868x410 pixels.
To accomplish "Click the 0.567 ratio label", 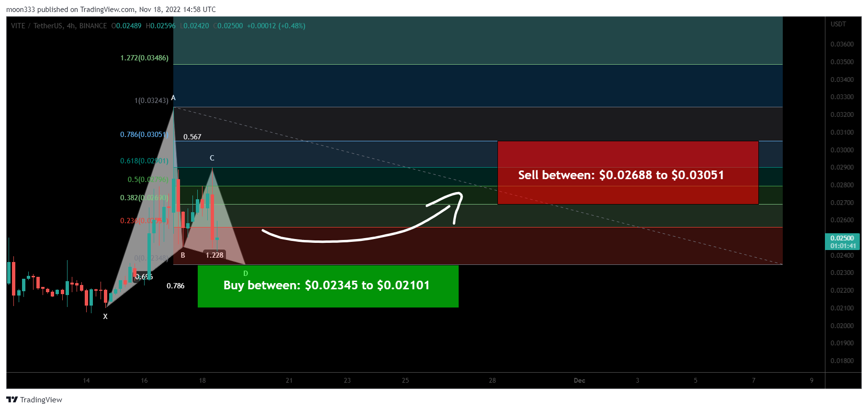I will [192, 137].
